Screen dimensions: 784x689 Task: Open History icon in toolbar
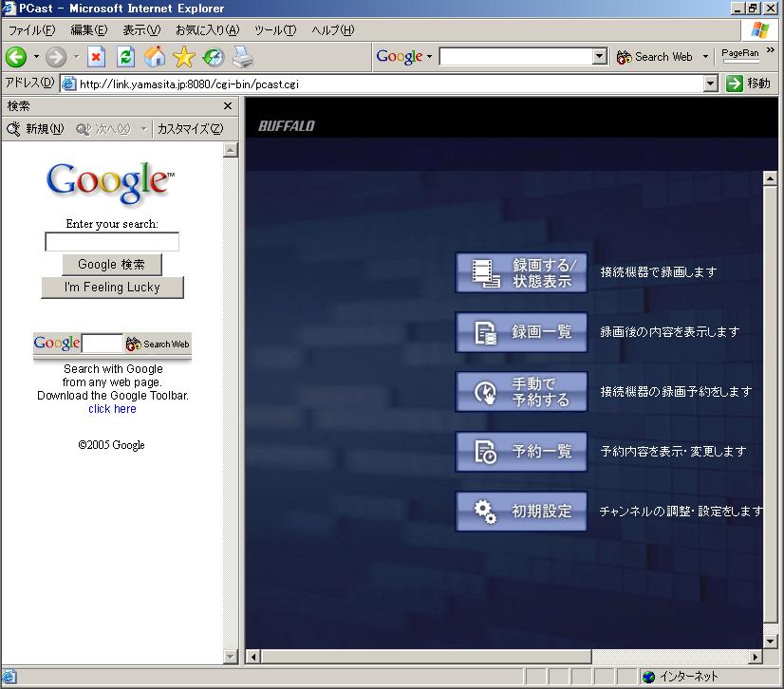214,57
